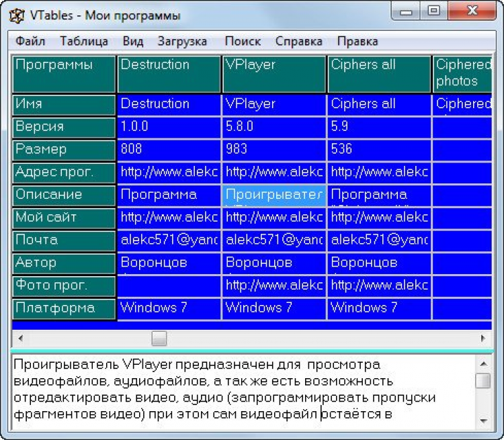Click the VTables app icon in title bar

(16, 15)
